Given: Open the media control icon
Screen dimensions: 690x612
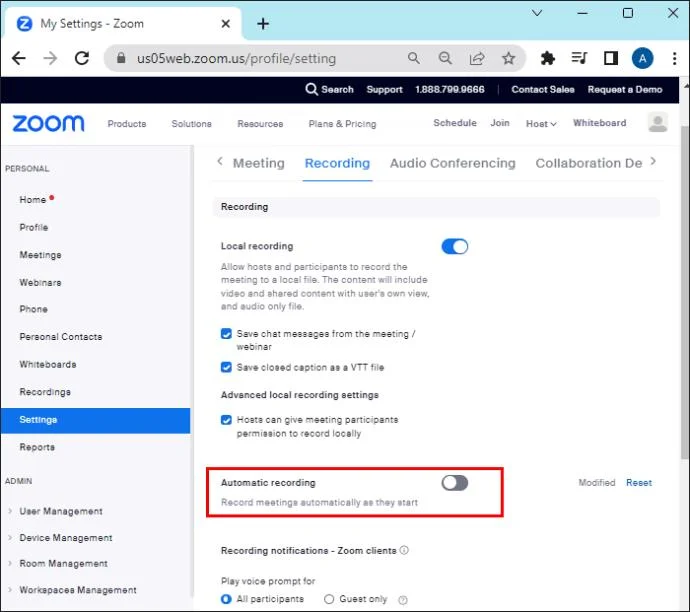Looking at the screenshot, I should click(x=579, y=58).
